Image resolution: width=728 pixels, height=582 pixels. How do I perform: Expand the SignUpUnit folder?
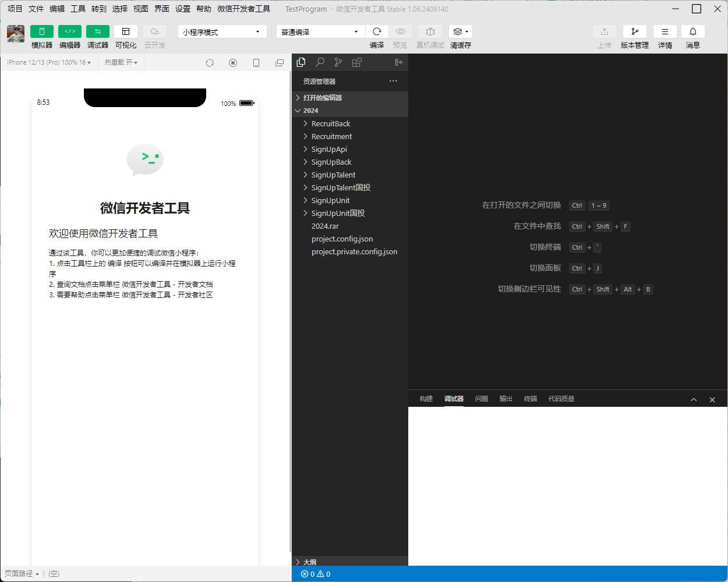[x=350, y=200]
